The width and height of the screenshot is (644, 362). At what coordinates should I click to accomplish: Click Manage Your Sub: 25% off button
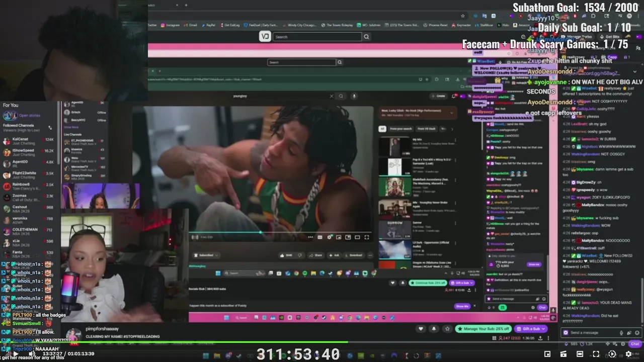(483, 329)
